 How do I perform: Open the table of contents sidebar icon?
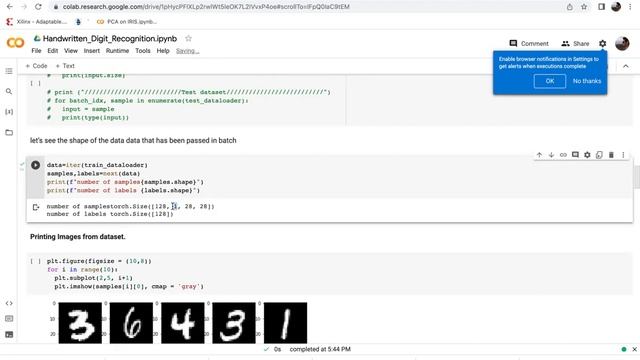9,71
